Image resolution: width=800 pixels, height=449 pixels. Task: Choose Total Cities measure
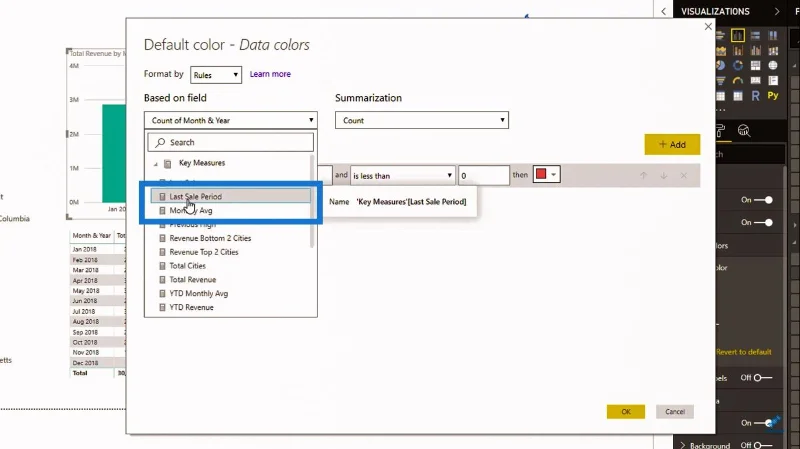pyautogui.click(x=187, y=266)
